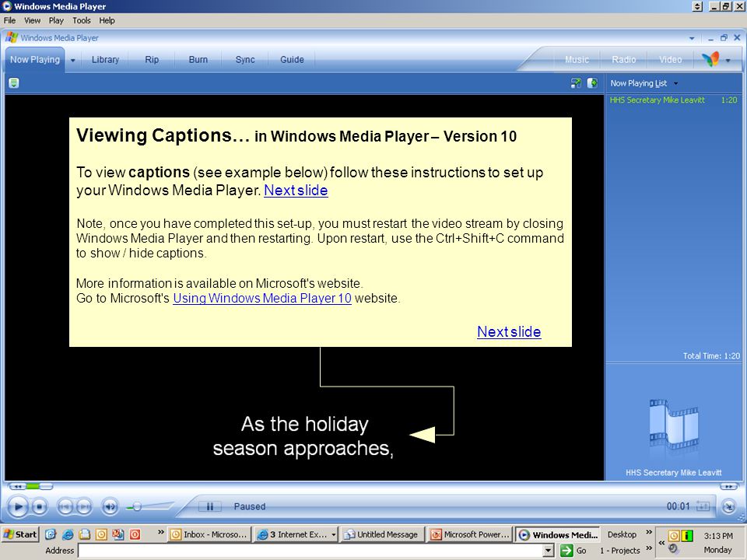Expand the Now Playing tab arrow
Viewport: 747px width, 560px height.
73,61
